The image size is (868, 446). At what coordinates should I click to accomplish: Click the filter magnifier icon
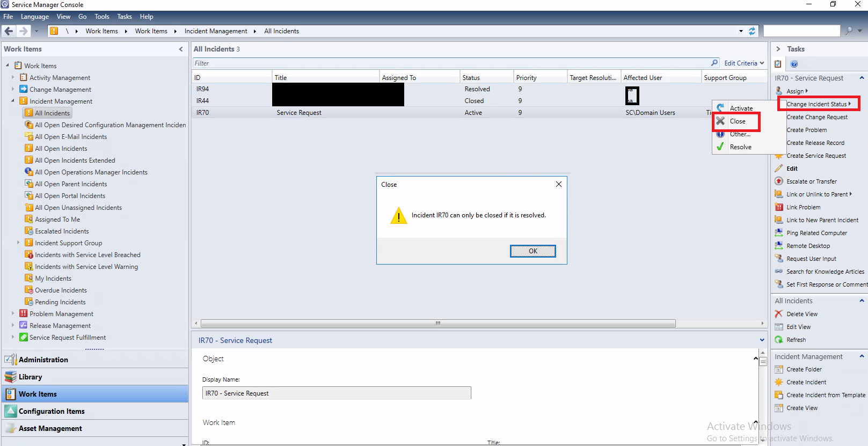(714, 63)
